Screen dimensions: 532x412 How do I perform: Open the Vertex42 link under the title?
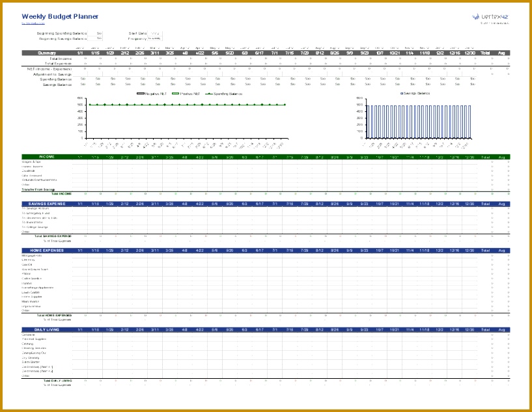(33, 23)
